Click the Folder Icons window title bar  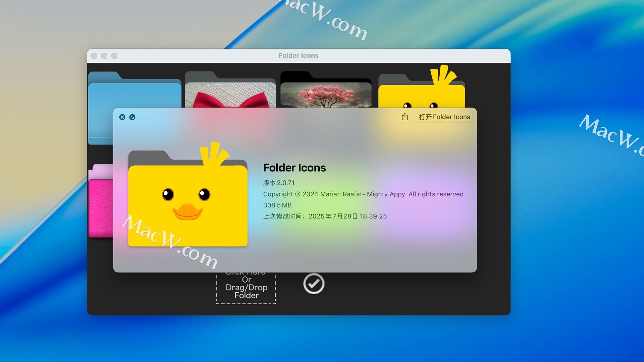click(299, 56)
